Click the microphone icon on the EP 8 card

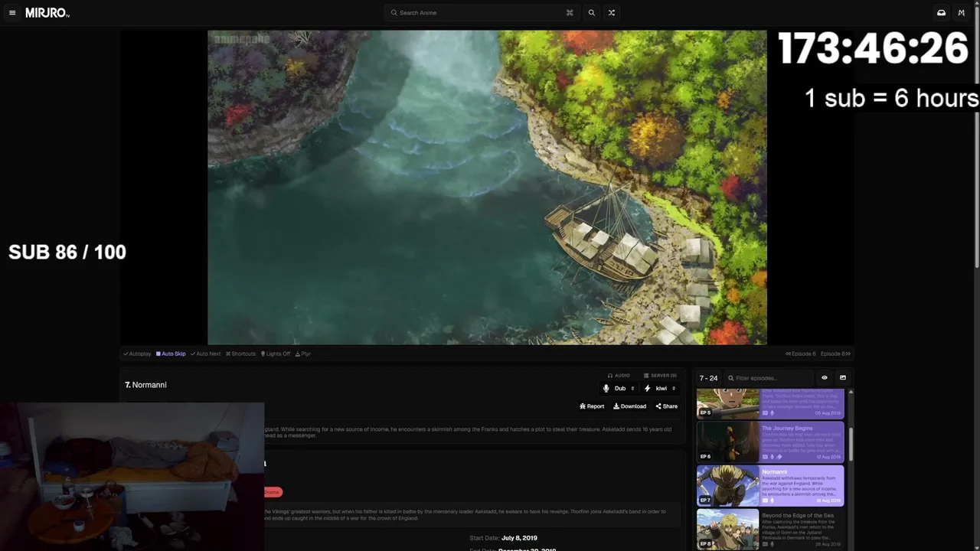[x=772, y=544]
